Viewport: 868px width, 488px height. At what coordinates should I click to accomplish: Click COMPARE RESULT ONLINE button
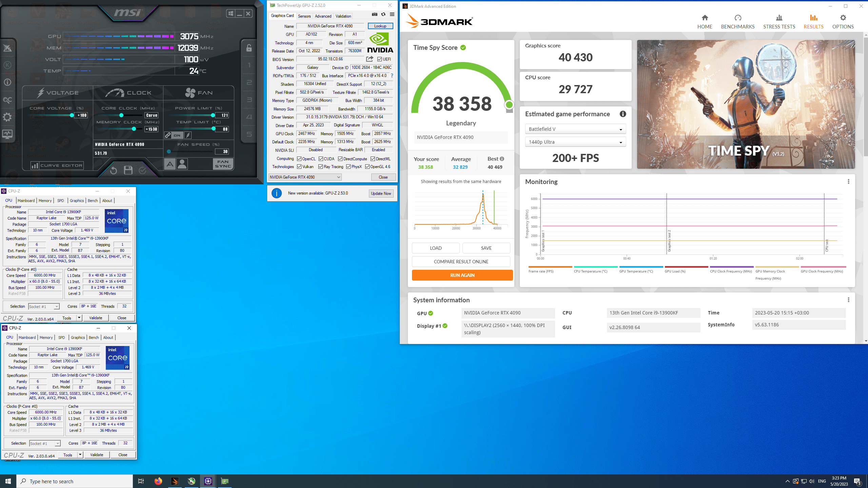461,262
